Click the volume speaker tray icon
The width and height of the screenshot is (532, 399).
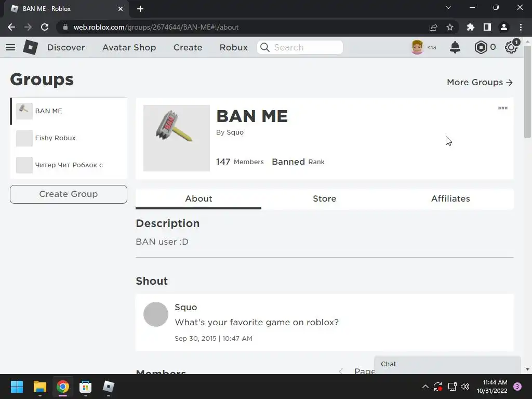[x=465, y=387]
